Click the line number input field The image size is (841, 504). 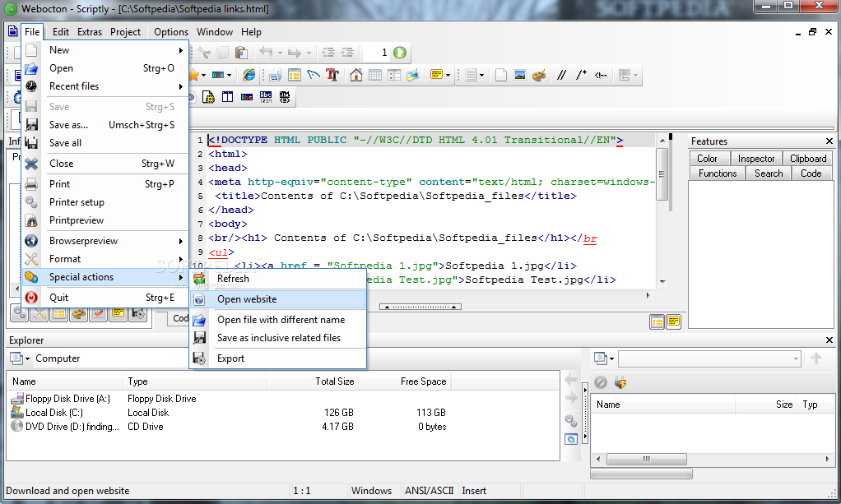pyautogui.click(x=376, y=52)
